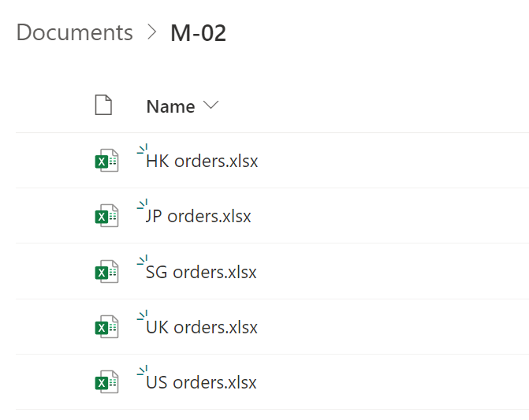
Task: Click the breadcrumb chevron after Documents
Action: pos(152,32)
